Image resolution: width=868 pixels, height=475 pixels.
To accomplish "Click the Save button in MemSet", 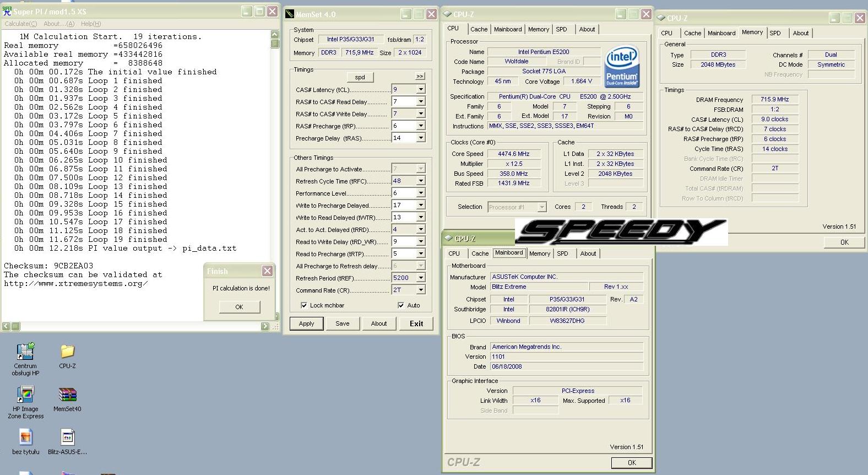I will pyautogui.click(x=343, y=323).
